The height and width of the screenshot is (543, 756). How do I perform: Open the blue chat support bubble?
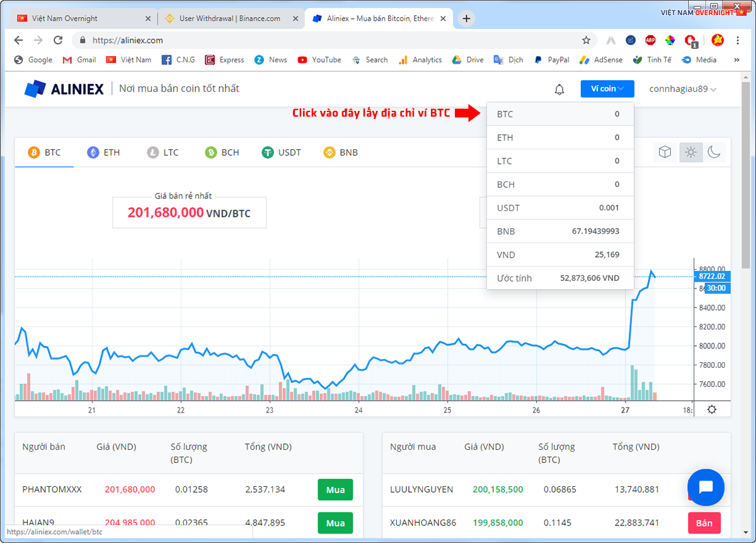(x=706, y=487)
